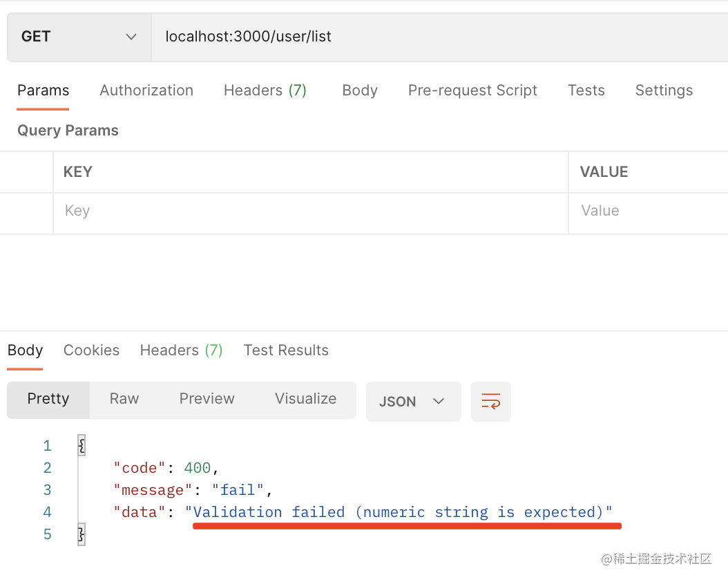This screenshot has height=582, width=728.
Task: Open the response Cookies tab
Action: pos(91,350)
